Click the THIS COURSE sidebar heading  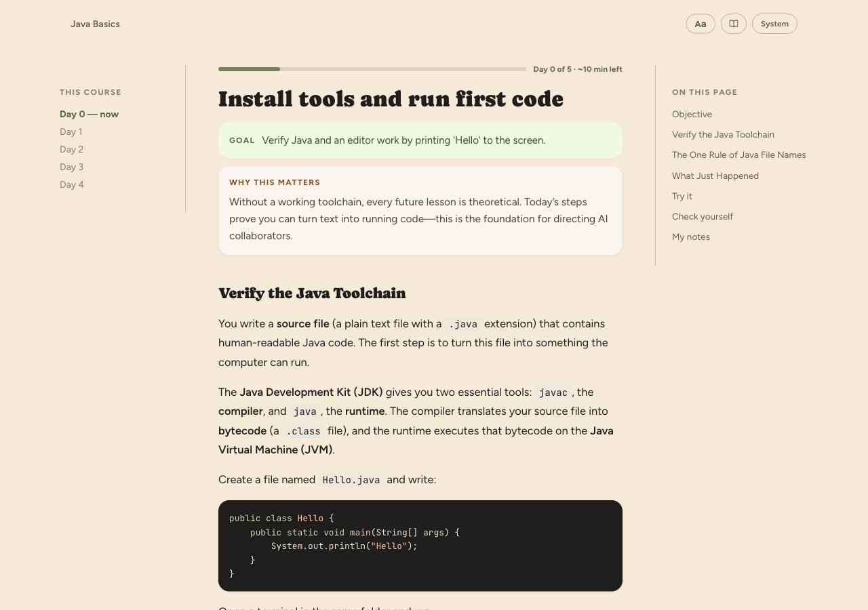90,92
